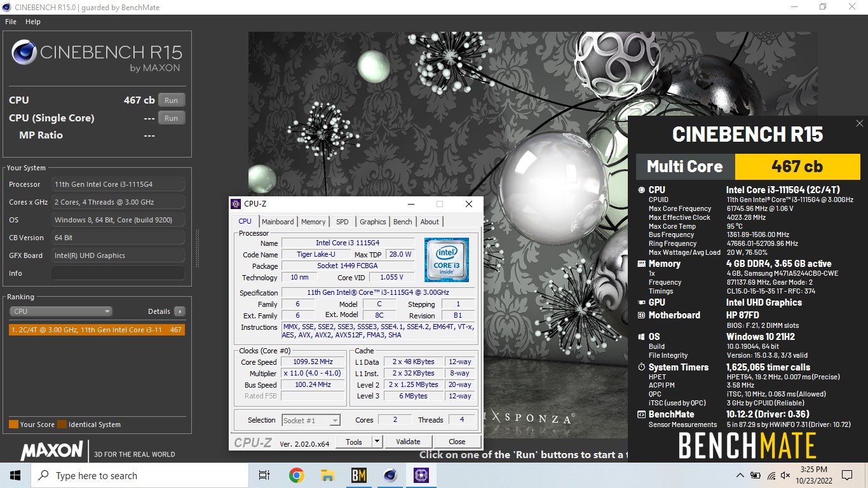Open the Windows Start menu
This screenshot has height=488, width=868.
pos(15,475)
